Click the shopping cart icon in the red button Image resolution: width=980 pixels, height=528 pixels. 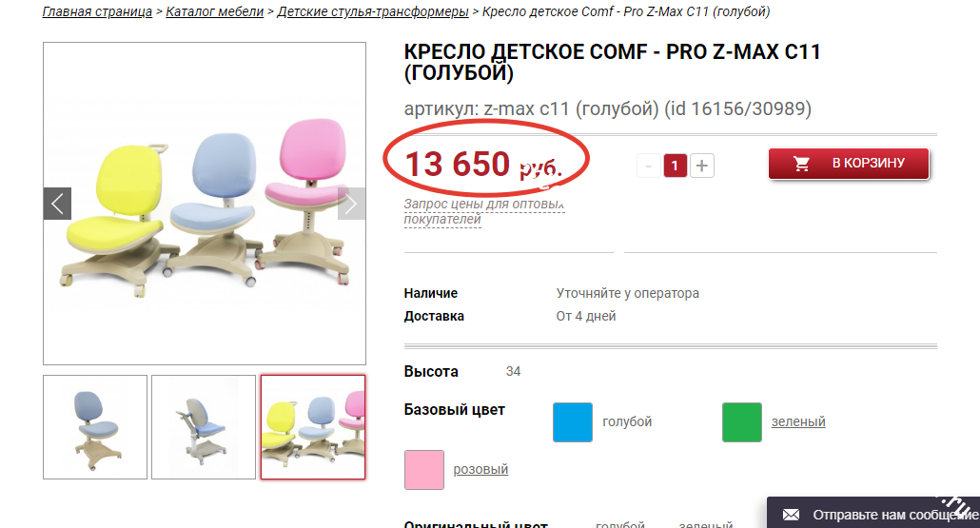(x=801, y=164)
